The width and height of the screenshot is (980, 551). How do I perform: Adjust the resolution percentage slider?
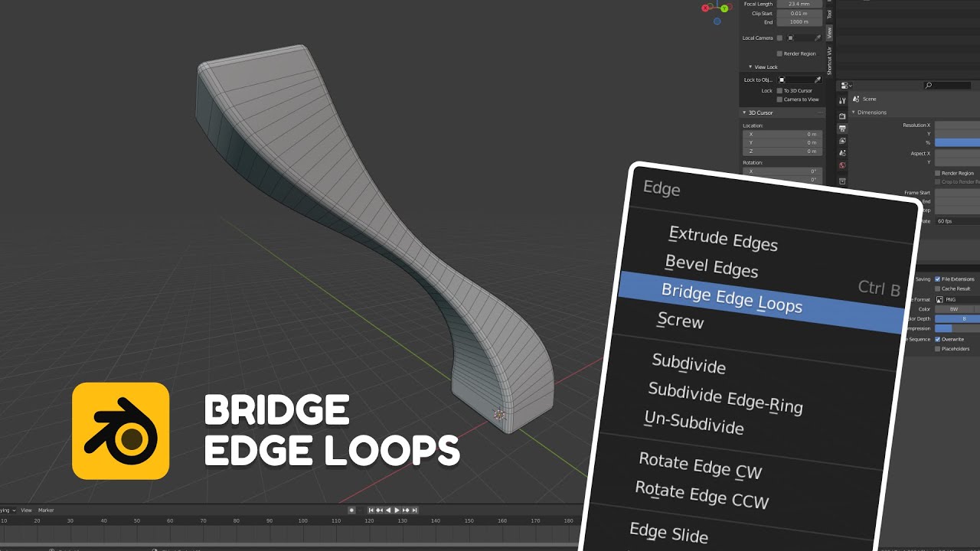coord(957,142)
